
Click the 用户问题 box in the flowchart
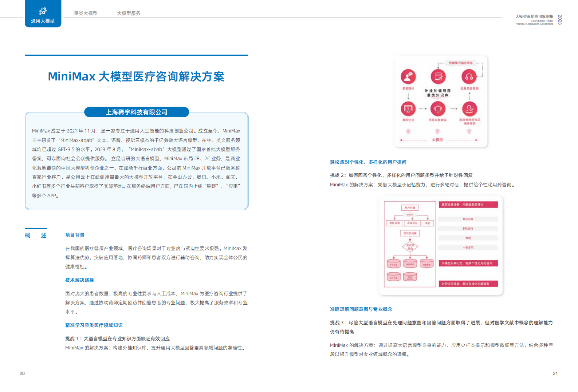[x=410, y=208]
